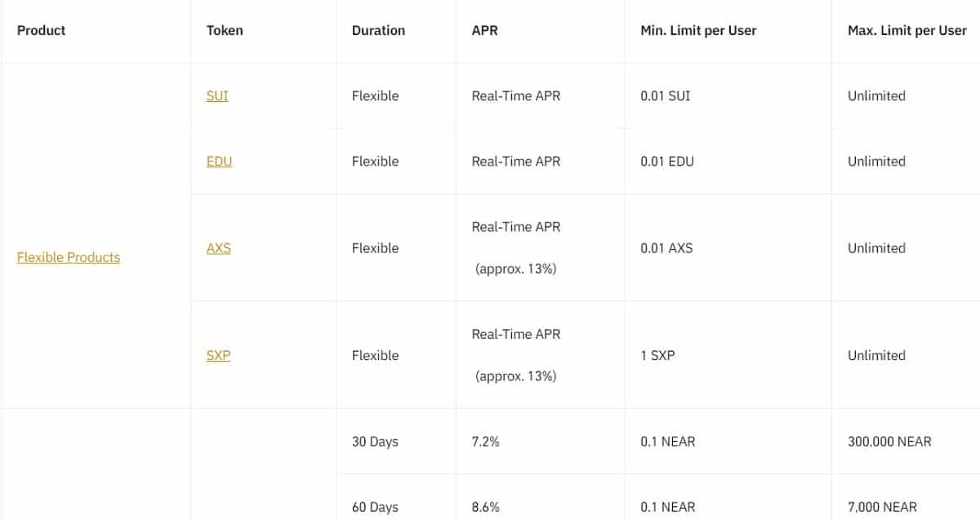This screenshot has width=980, height=520.
Task: Click the 1 SXP minimum limit cell
Action: click(657, 355)
